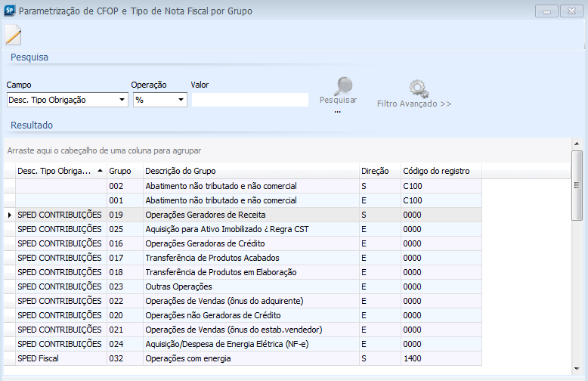Image resolution: width=588 pixels, height=381 pixels.
Task: Sort by Grupo column header
Action: point(119,171)
